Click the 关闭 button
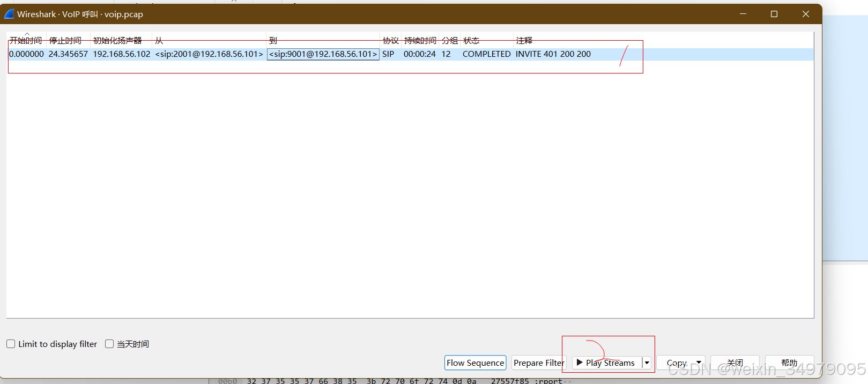This screenshot has height=384, width=868. pyautogui.click(x=735, y=363)
